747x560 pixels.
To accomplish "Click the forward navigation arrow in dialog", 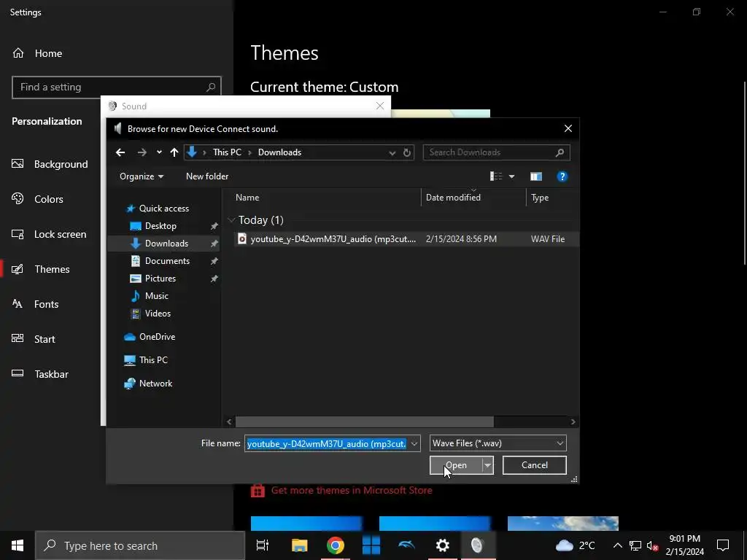I will point(142,152).
